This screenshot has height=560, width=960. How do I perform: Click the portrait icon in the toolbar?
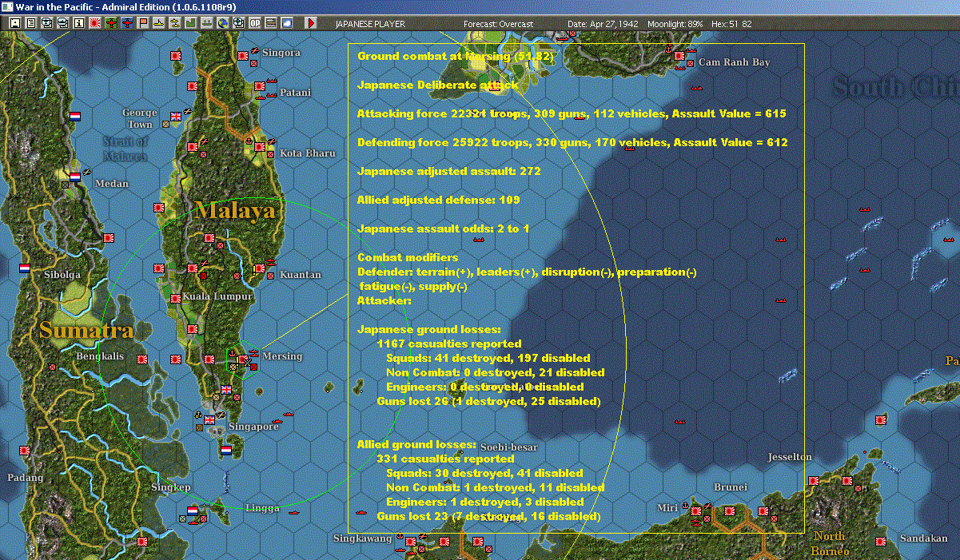(15, 23)
